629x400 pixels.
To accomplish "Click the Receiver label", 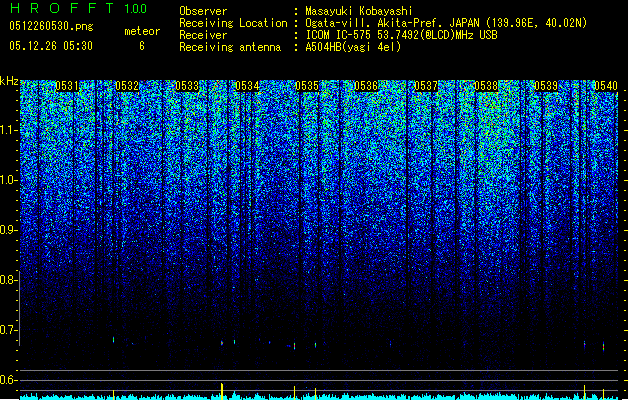I will pos(203,35).
